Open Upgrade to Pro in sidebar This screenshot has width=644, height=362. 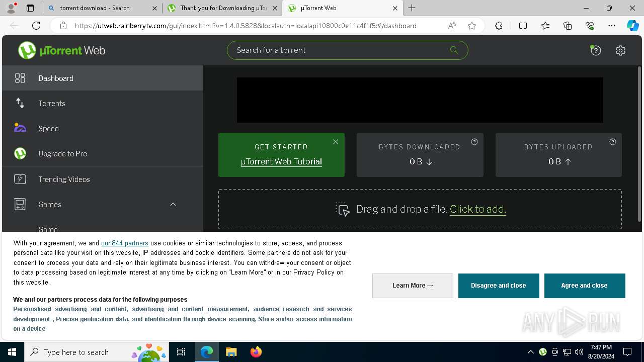click(103, 153)
